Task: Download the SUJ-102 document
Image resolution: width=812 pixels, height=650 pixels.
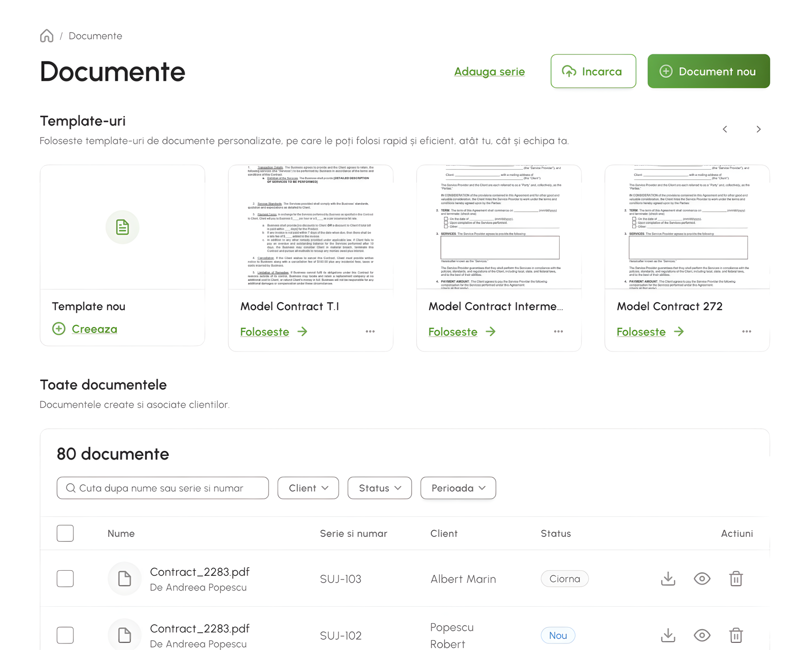Action: tap(668, 635)
